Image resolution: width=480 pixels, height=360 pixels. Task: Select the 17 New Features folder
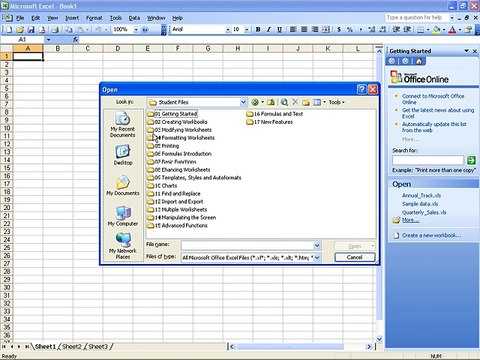coord(269,122)
